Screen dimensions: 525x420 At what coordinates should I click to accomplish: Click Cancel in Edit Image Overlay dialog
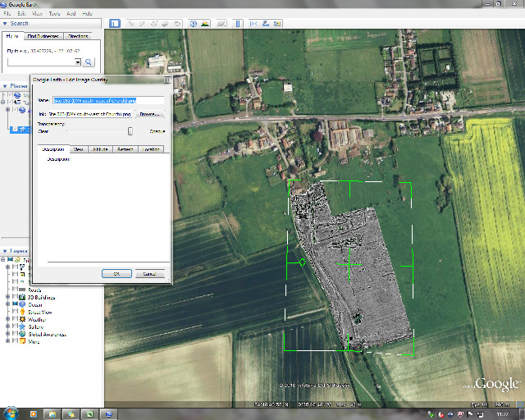coord(149,274)
